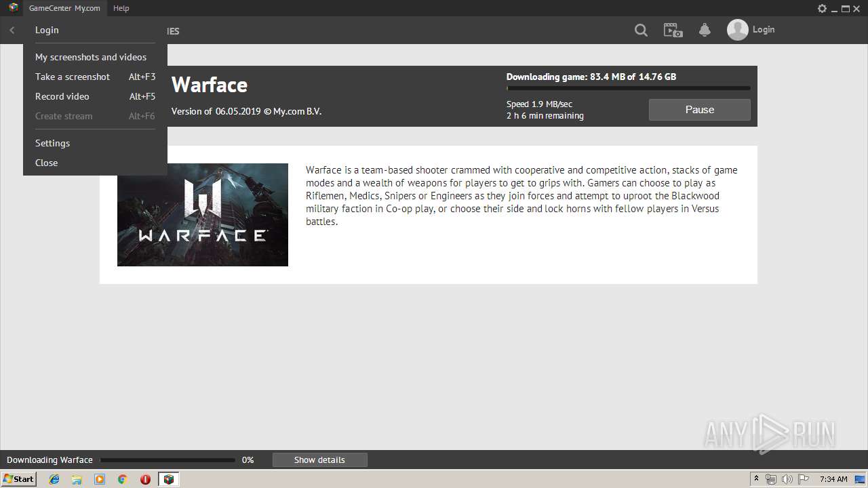Launch Internet Explorer from taskbar

(x=54, y=479)
